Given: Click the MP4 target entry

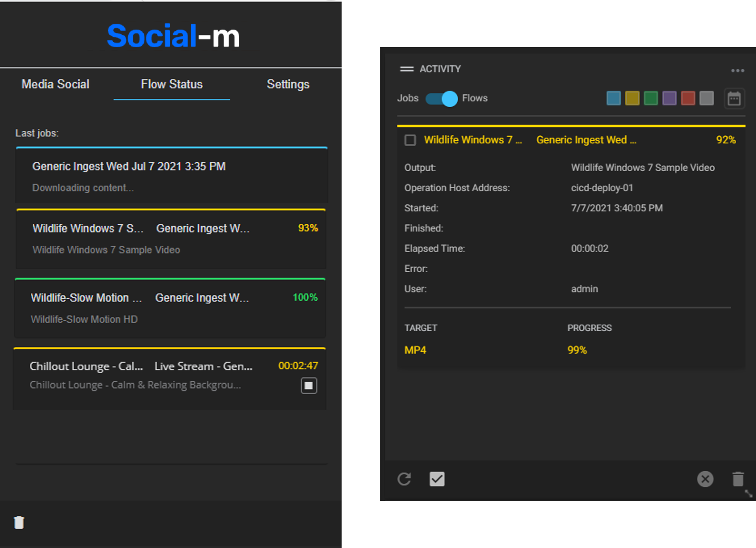Looking at the screenshot, I should coord(415,350).
